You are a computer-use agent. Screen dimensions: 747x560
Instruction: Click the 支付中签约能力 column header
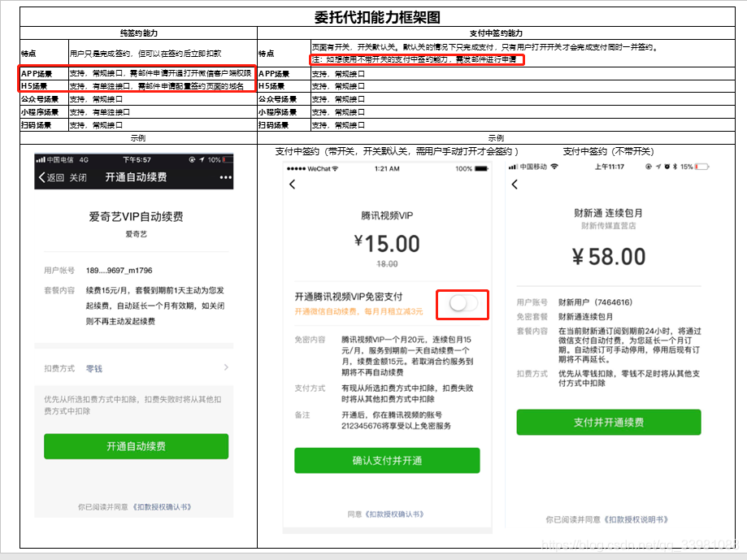click(496, 33)
